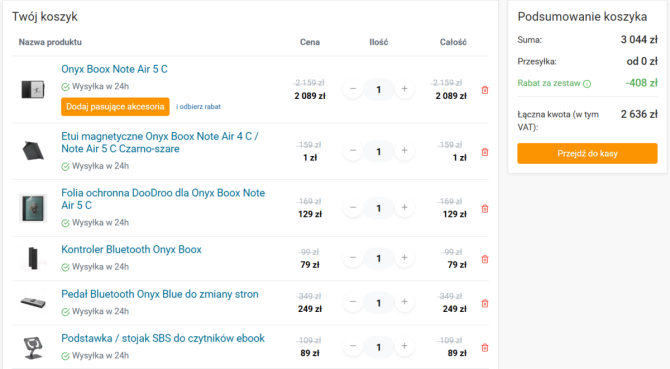Click Cena column header
This screenshot has height=369, width=670.
[x=310, y=42]
